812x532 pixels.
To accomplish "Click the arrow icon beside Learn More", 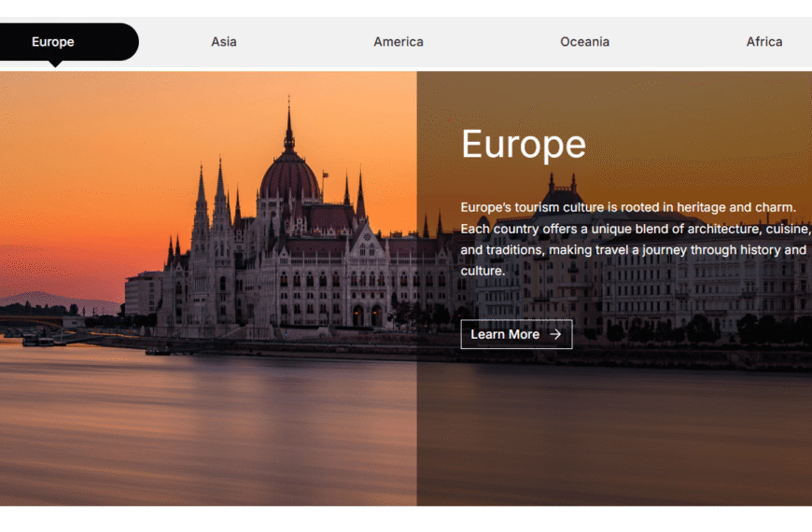I will pos(555,334).
